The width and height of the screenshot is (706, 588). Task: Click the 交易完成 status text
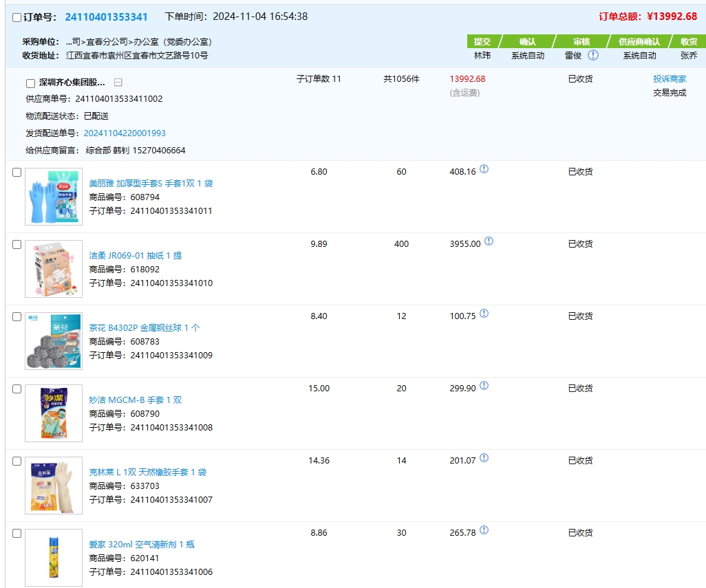coord(670,93)
